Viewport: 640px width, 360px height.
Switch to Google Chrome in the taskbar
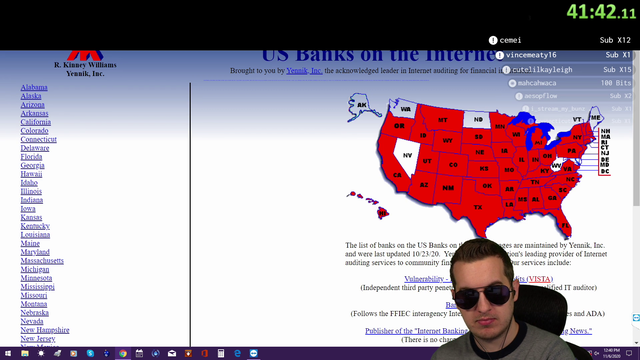click(123, 353)
